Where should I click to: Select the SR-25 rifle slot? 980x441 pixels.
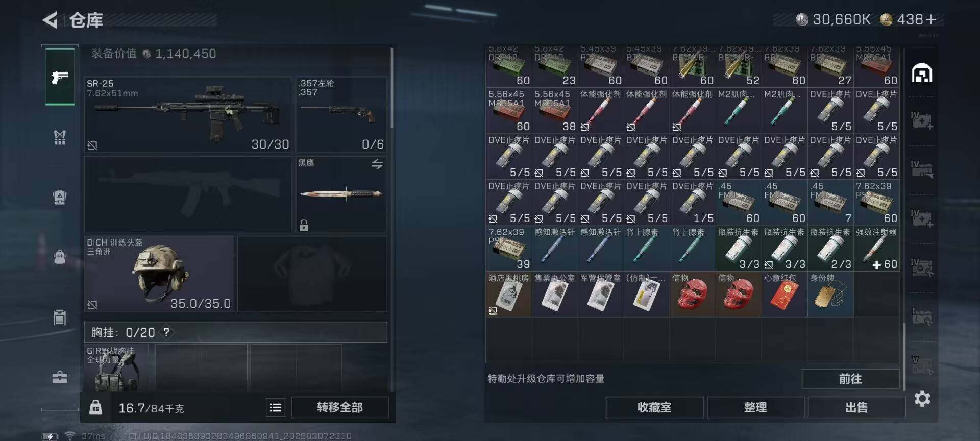coord(188,114)
